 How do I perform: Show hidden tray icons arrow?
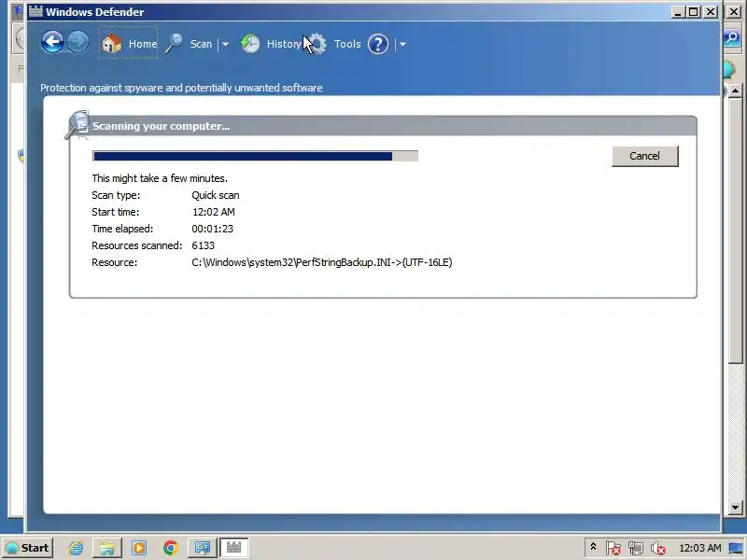coord(593,547)
